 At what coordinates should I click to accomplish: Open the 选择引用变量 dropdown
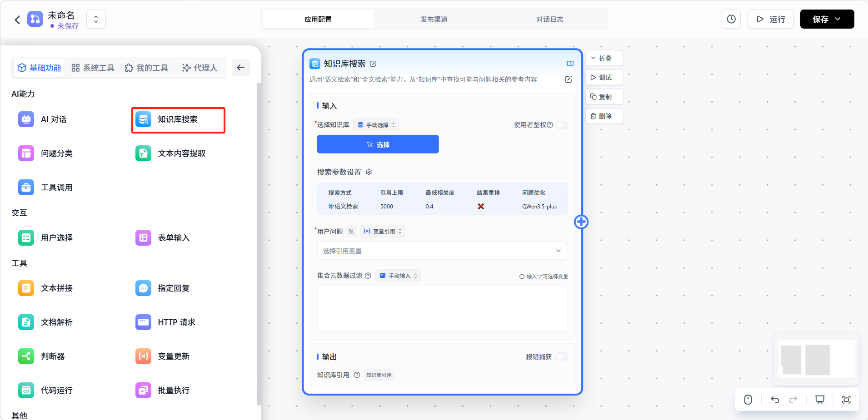click(442, 251)
